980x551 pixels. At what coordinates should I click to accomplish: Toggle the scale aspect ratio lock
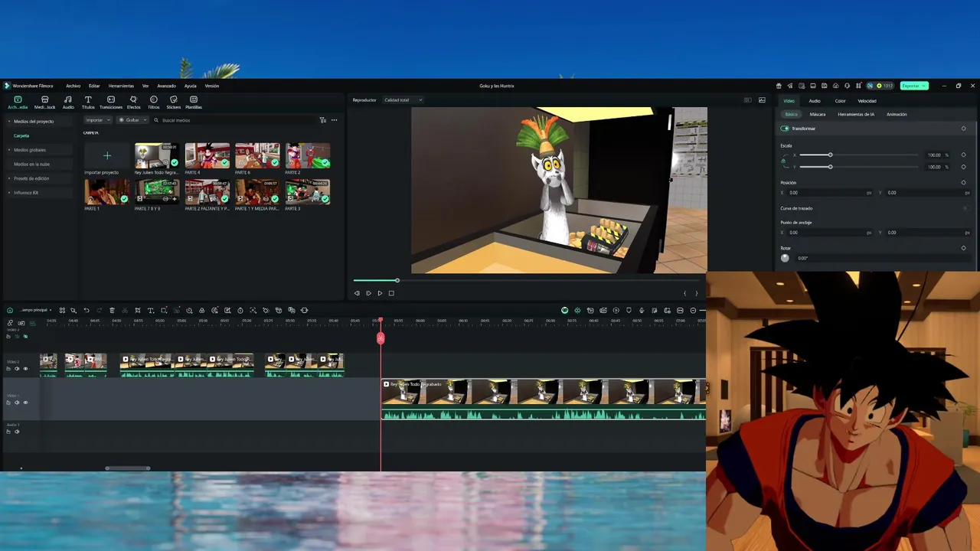click(783, 161)
